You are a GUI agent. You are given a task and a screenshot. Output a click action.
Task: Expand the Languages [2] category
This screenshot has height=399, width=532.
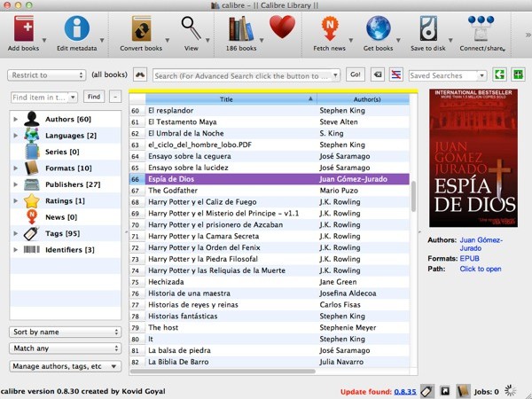pos(16,136)
